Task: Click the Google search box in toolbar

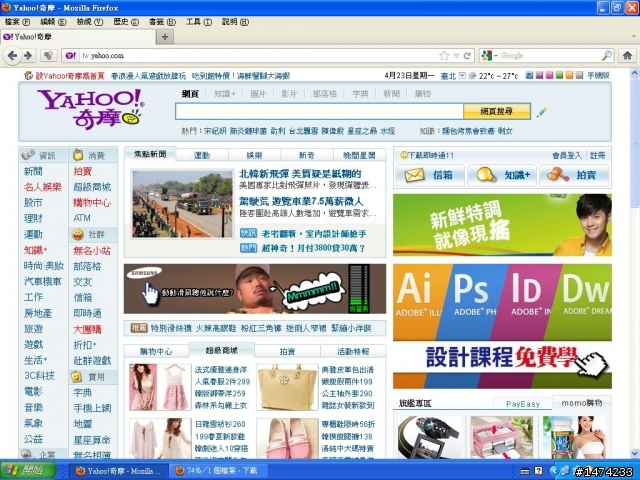Action: coord(550,56)
